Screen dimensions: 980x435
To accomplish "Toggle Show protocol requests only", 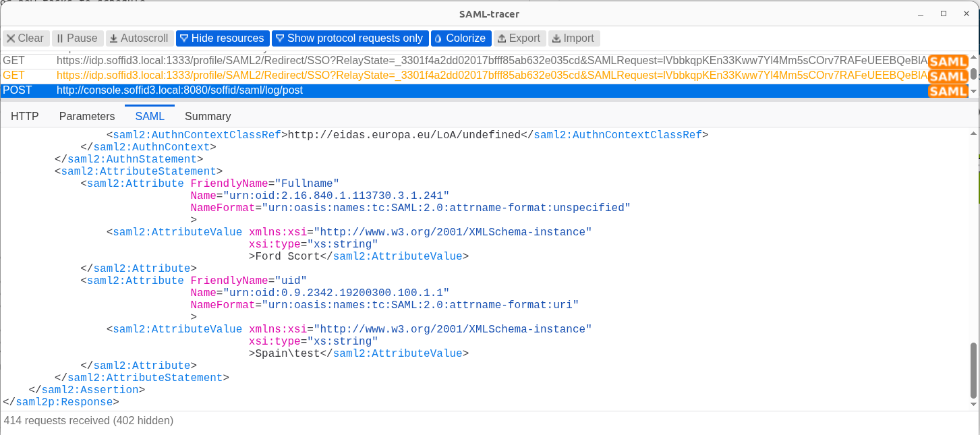I will point(349,38).
